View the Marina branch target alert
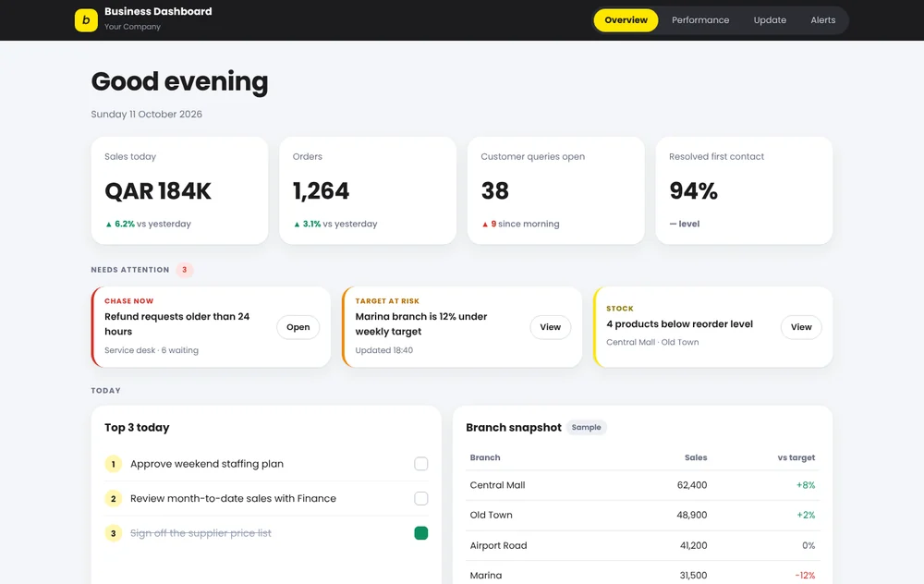This screenshot has height=584, width=924. [x=551, y=327]
